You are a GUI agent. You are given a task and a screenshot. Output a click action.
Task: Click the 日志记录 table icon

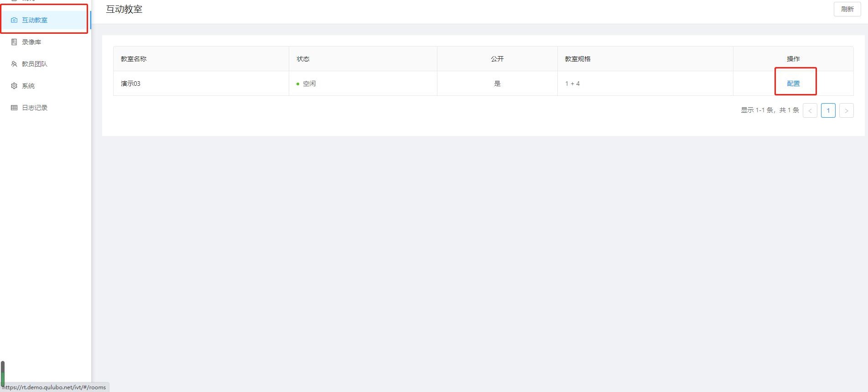14,108
